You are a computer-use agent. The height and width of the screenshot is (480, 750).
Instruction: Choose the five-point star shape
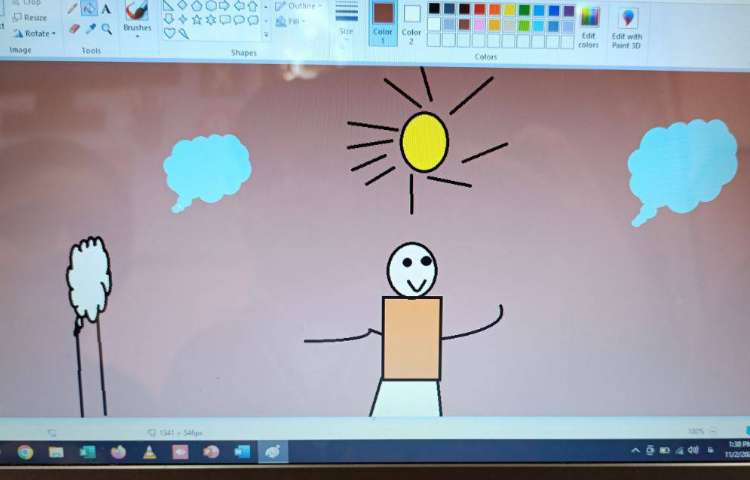pyautogui.click(x=196, y=19)
